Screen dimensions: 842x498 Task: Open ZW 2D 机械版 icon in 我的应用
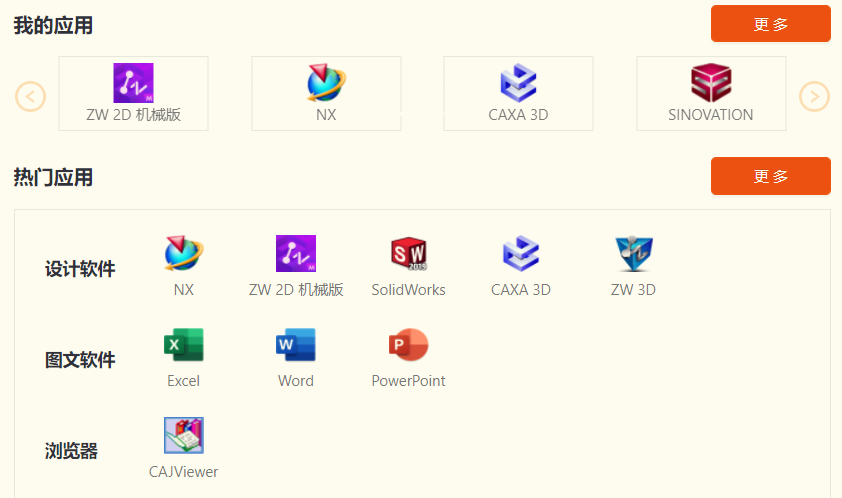[x=133, y=83]
